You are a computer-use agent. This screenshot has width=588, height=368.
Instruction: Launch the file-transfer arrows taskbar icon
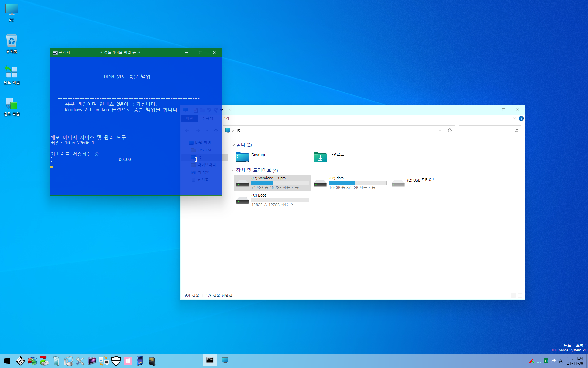(x=104, y=361)
